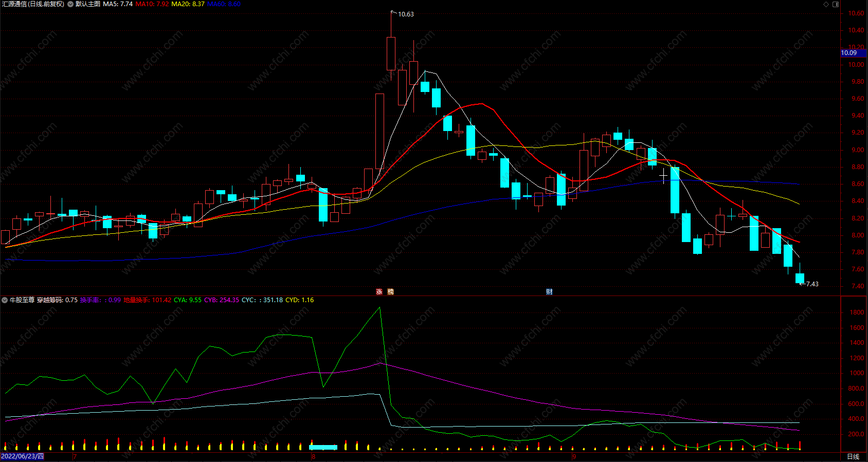This screenshot has height=462, width=868.
Task: Toggle the side panel layout icon
Action: pyautogui.click(x=836, y=4)
